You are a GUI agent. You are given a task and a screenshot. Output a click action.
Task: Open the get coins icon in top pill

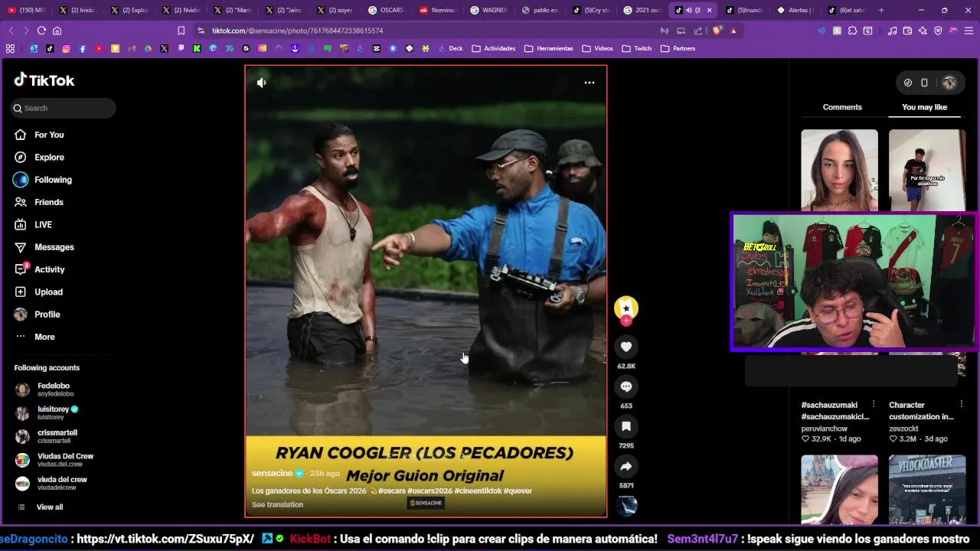pyautogui.click(x=908, y=83)
